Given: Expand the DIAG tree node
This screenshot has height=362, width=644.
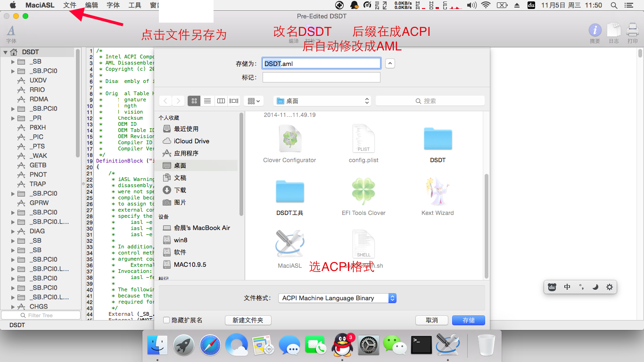Looking at the screenshot, I should point(13,231).
